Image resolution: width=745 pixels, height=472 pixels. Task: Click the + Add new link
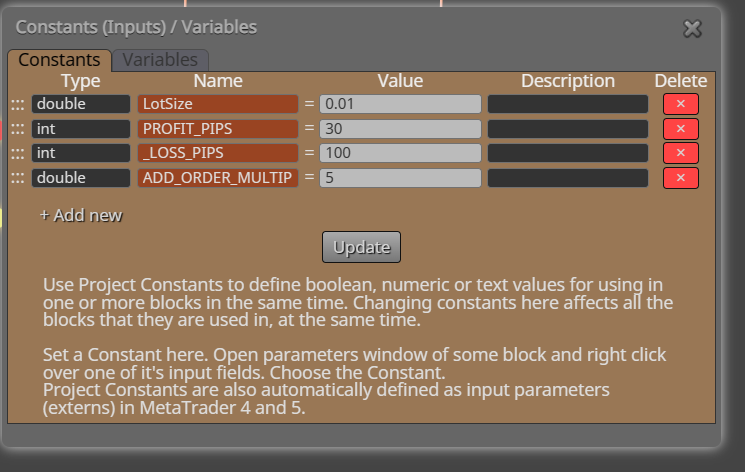81,215
